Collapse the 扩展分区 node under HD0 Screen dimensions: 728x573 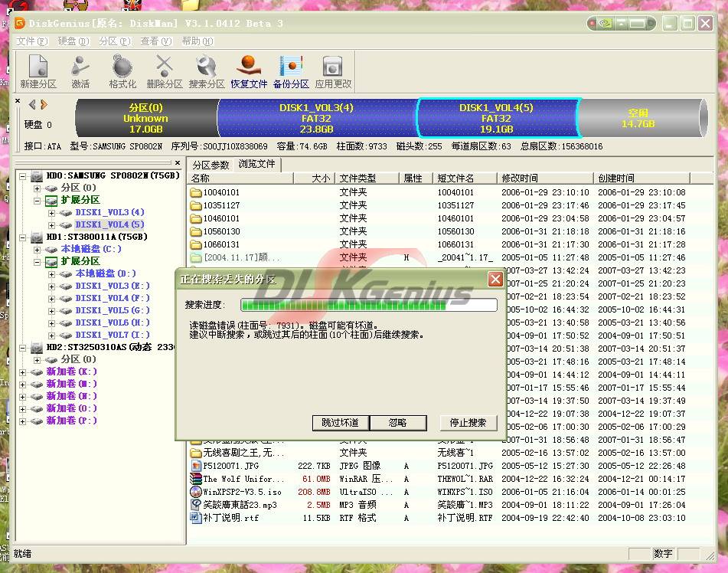[x=38, y=201]
